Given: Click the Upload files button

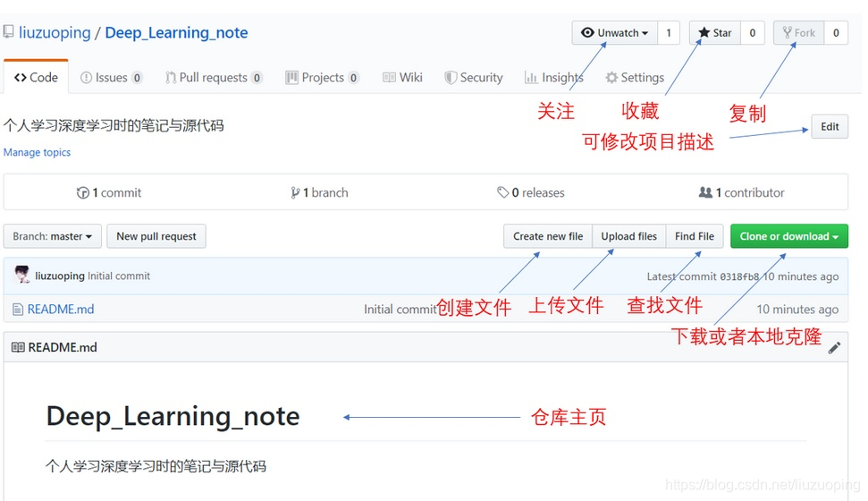Looking at the screenshot, I should (628, 236).
